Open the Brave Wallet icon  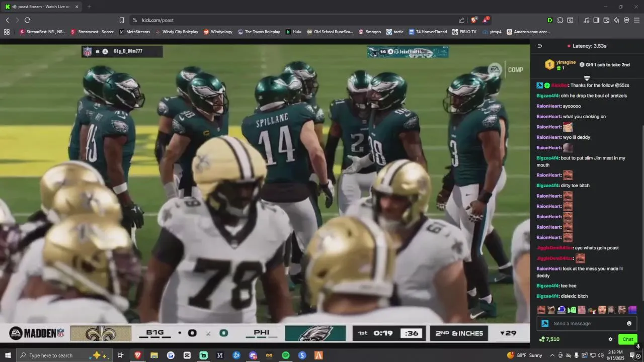(606, 20)
